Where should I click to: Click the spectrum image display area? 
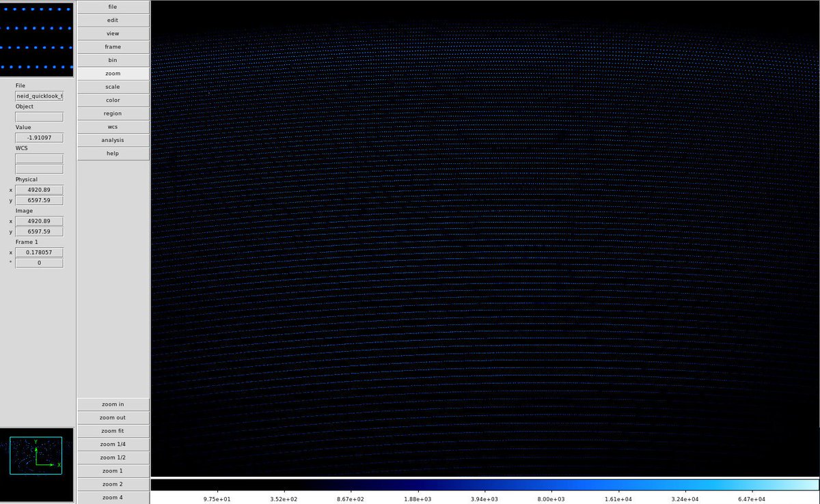click(484, 238)
